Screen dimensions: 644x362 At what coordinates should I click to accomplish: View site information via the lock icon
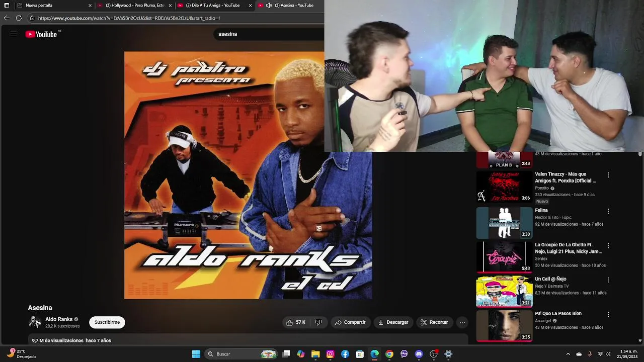click(x=32, y=18)
